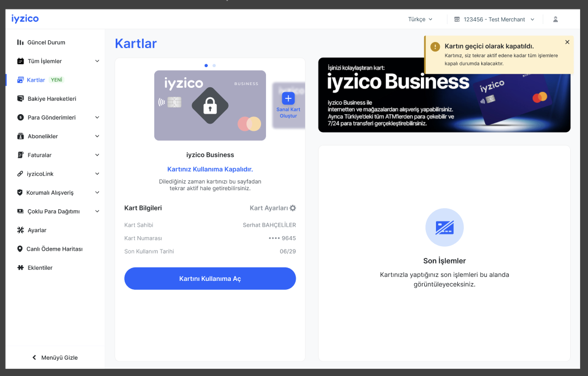Click Kartını Kullanıma Aç button
Viewport: 588px width, 376px height.
click(210, 279)
